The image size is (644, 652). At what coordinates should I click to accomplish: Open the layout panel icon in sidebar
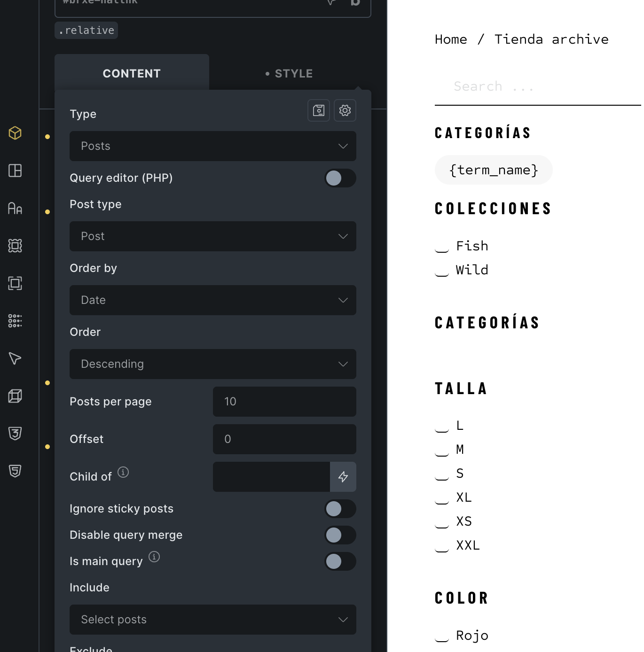(15, 171)
